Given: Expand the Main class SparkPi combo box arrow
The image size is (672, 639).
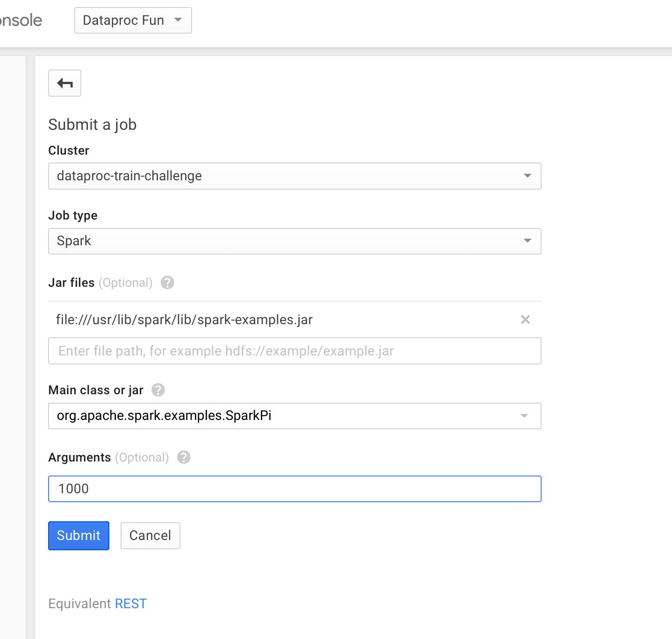Looking at the screenshot, I should click(524, 416).
